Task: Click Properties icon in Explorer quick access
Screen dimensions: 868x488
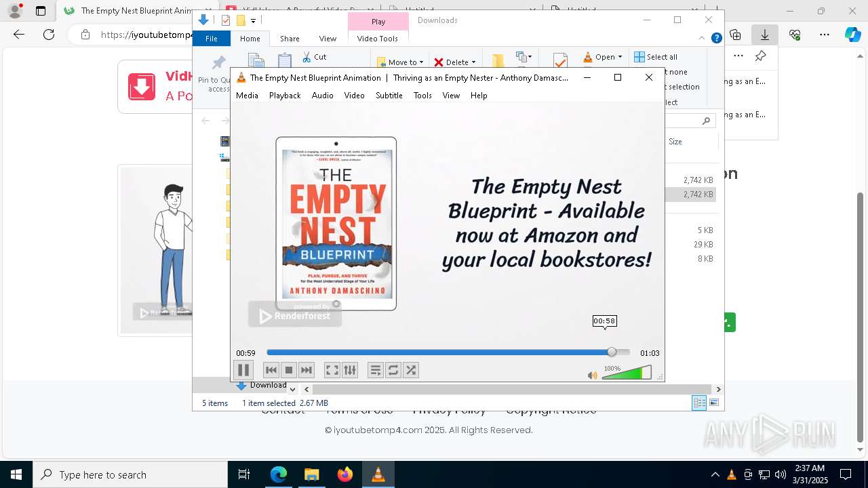Action: pos(226,20)
